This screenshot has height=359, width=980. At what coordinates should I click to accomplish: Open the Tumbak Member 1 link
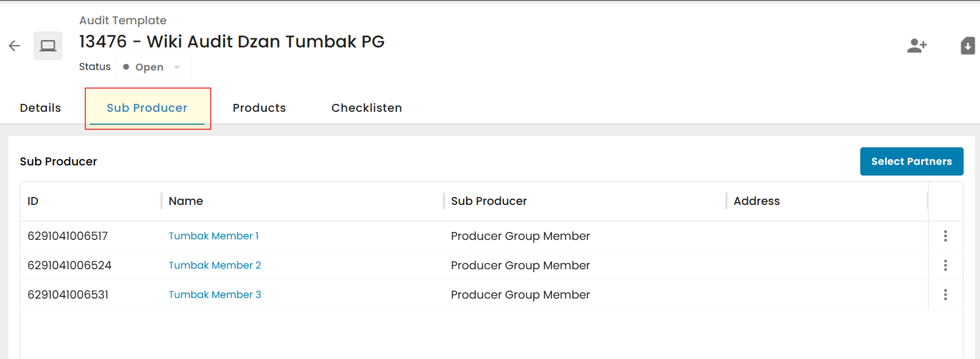click(214, 236)
